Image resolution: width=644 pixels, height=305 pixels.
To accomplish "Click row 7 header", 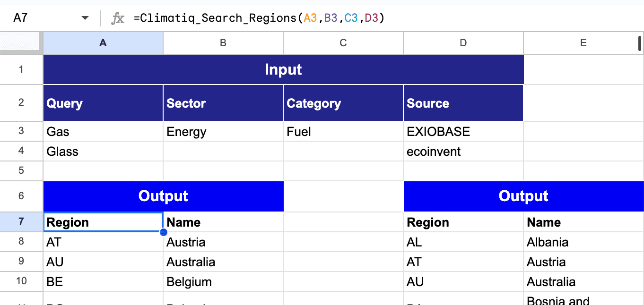I will tap(21, 222).
